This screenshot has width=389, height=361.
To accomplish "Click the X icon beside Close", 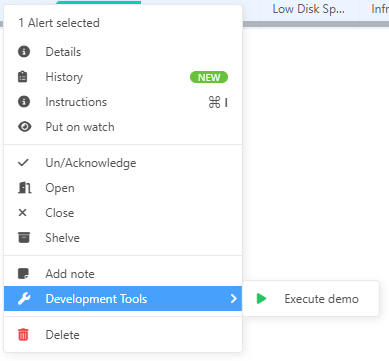I will pos(22,212).
